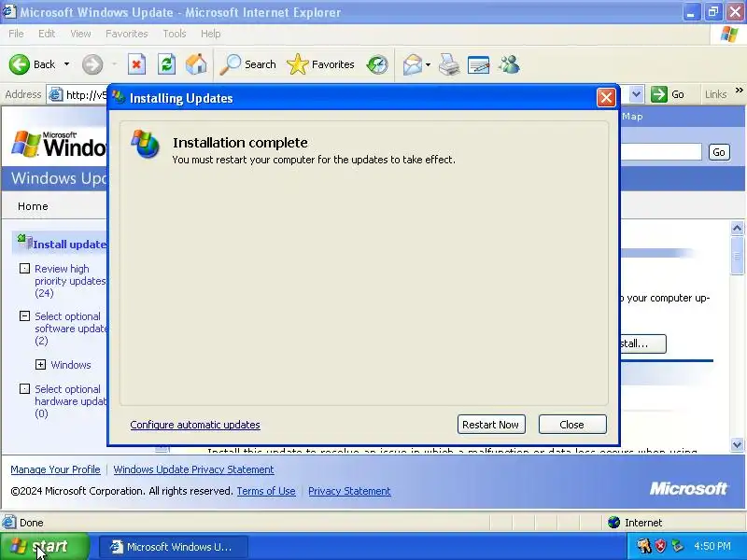
Task: Select Microsoft Windows Update taskbar button
Action: click(x=174, y=547)
